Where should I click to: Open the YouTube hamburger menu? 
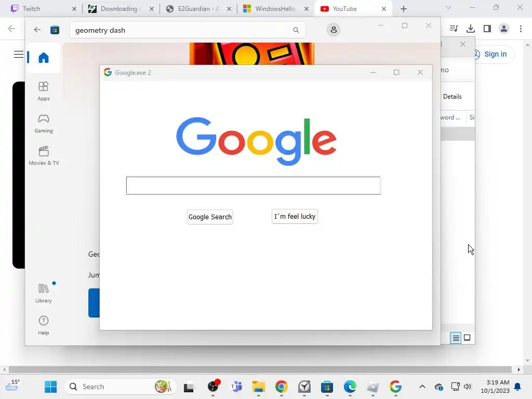(x=18, y=54)
